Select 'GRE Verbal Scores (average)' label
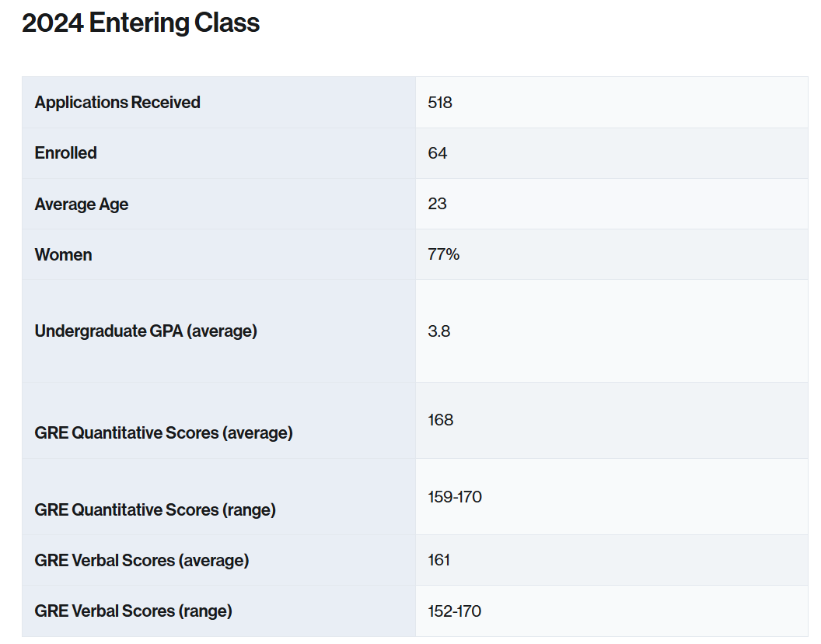Screen dimensions: 821x644 (x=141, y=561)
